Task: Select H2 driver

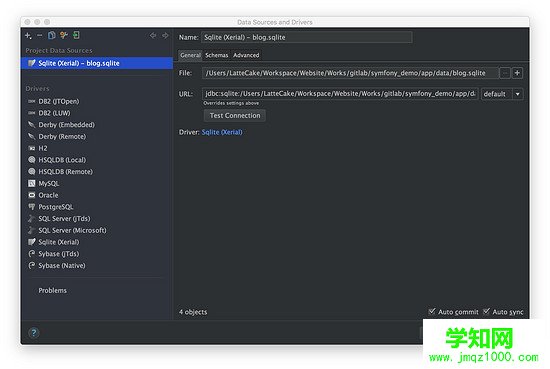Action: (42, 148)
